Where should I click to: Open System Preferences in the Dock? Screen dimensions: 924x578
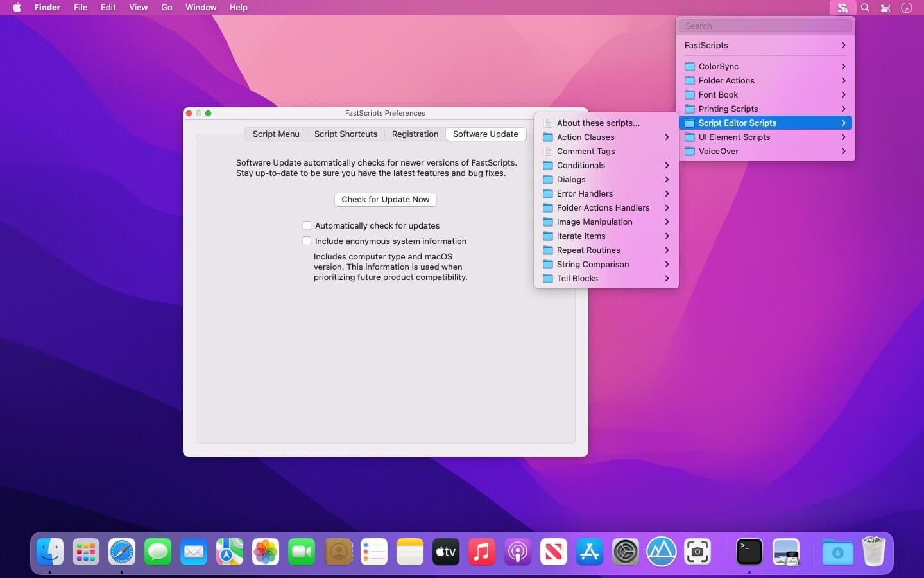[x=626, y=552]
